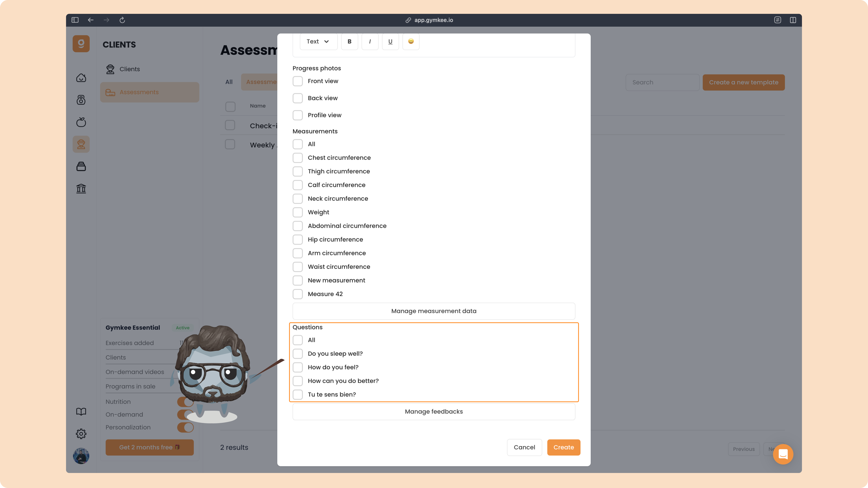
Task: Open Clients in the sidebar menu
Action: (x=150, y=69)
